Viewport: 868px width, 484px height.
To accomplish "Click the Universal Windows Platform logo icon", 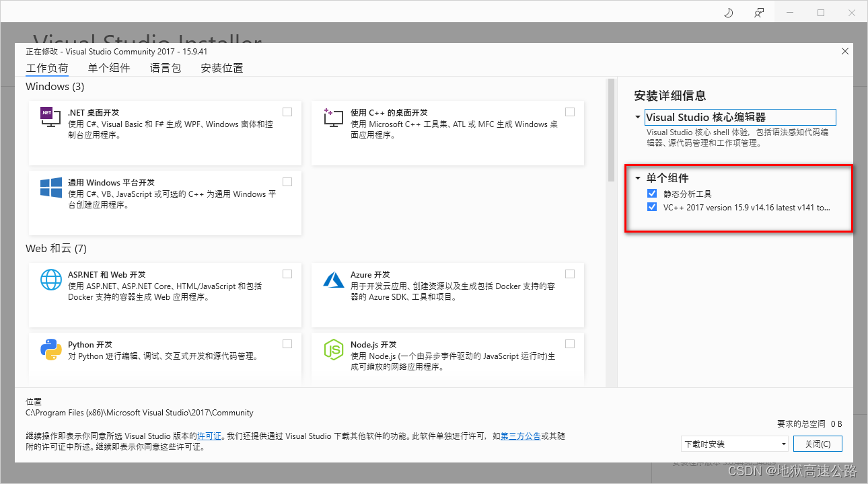I will coord(51,188).
